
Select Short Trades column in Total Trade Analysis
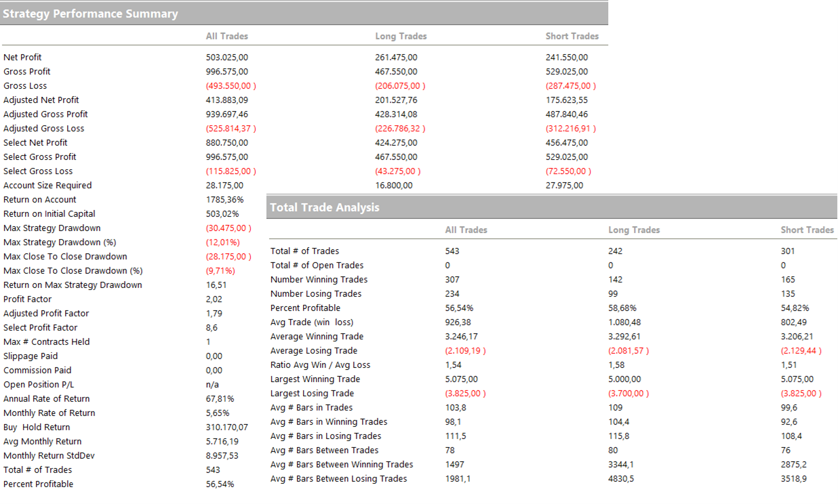[x=807, y=230]
